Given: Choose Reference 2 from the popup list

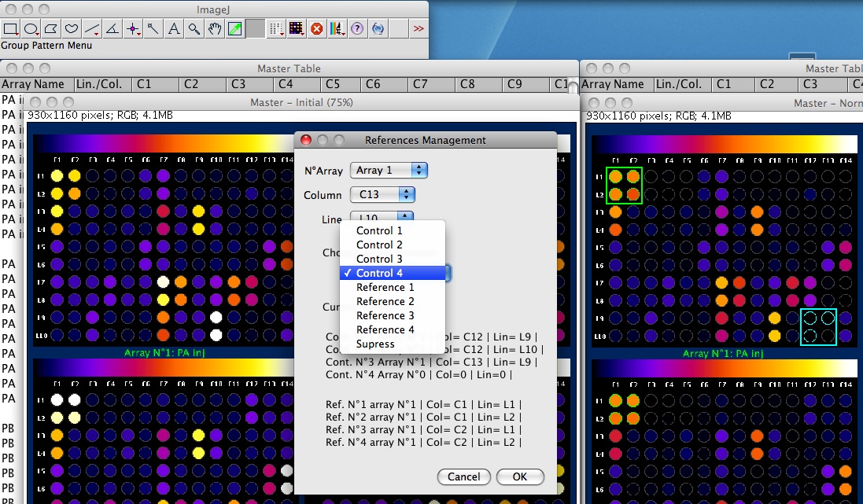Looking at the screenshot, I should click(393, 301).
